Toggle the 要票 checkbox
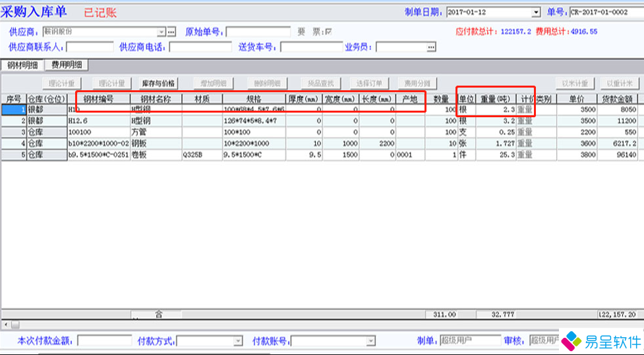This screenshot has width=644, height=355. 328,32
